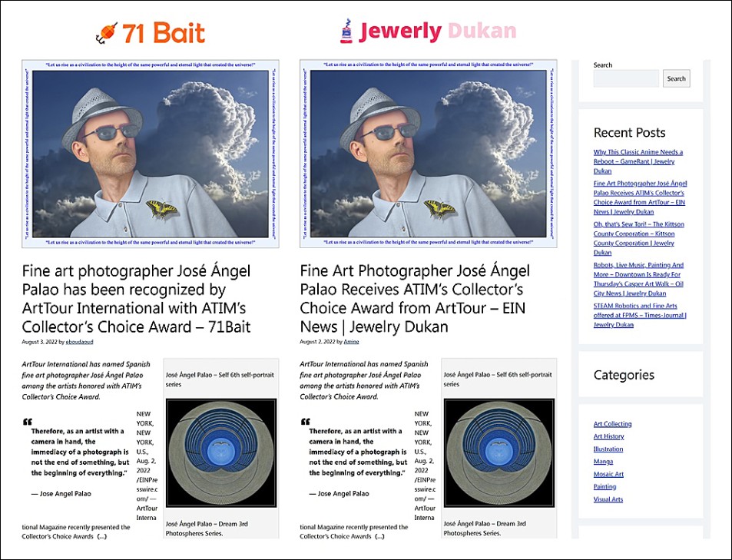Click author link Amine

(351, 342)
